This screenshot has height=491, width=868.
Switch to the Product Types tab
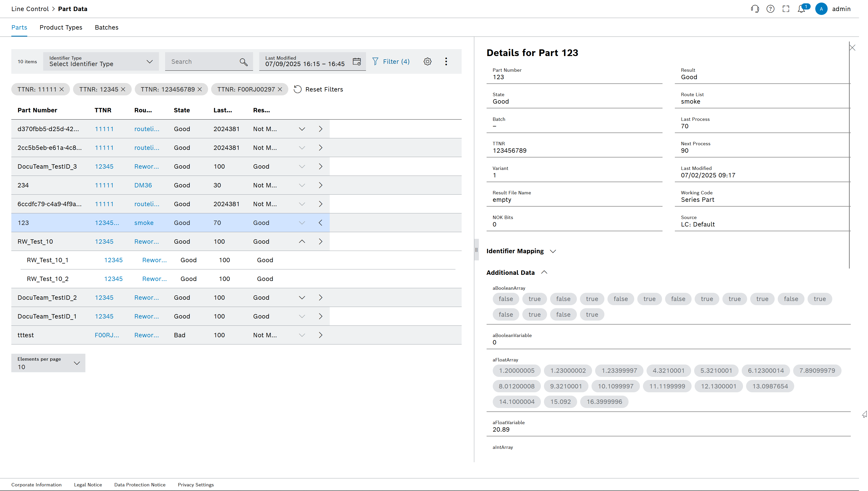(x=61, y=27)
